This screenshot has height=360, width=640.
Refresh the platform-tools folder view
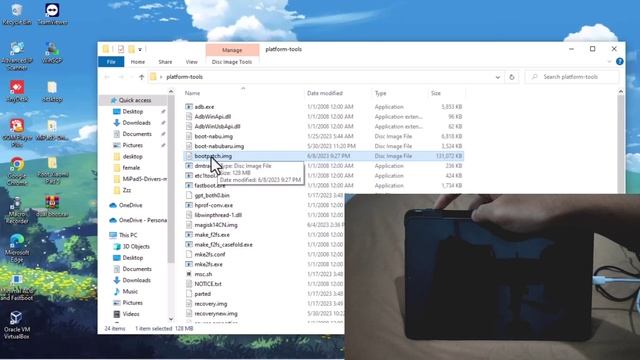coord(511,77)
